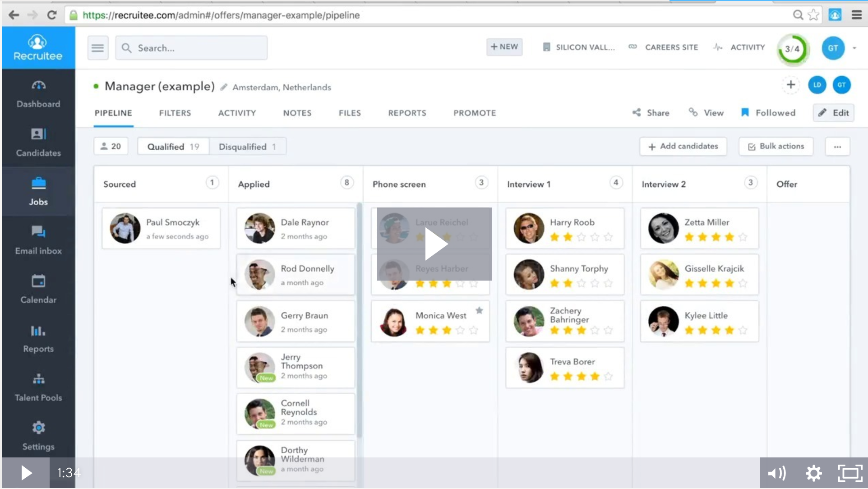Click the LD team member avatar
This screenshot has height=489, width=868.
pos(817,85)
